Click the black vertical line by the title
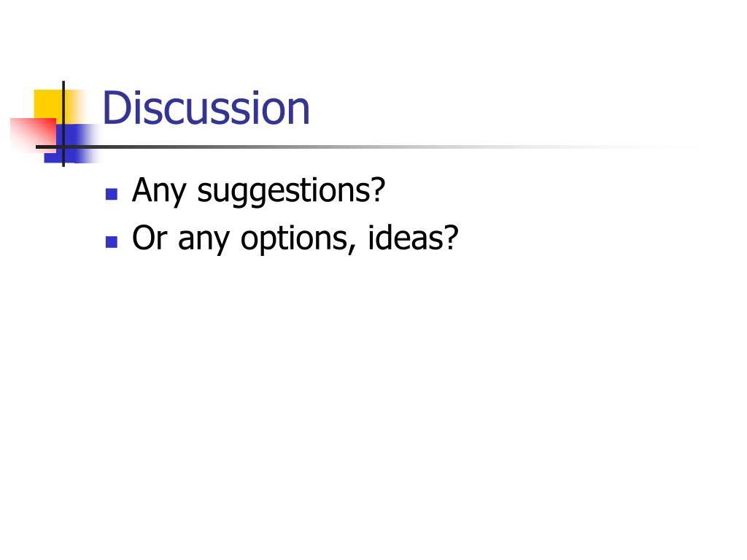 (63, 124)
